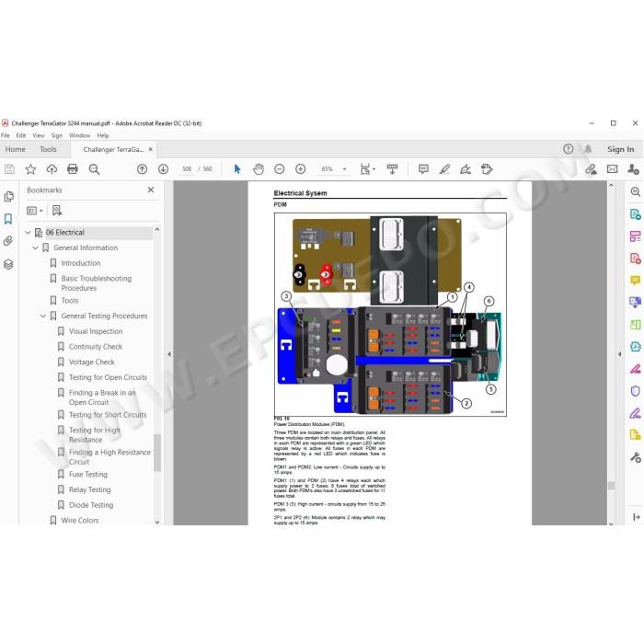Open zoom level dropdown
The image size is (644, 644).
click(x=344, y=168)
